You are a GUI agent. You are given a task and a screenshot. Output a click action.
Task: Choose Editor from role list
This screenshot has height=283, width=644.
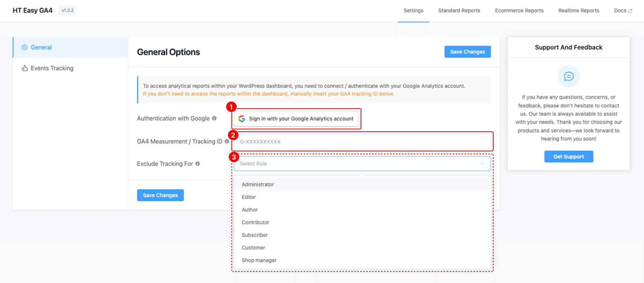click(363, 197)
